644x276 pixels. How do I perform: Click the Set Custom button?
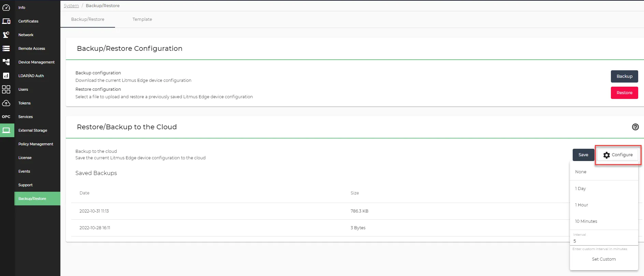604,259
